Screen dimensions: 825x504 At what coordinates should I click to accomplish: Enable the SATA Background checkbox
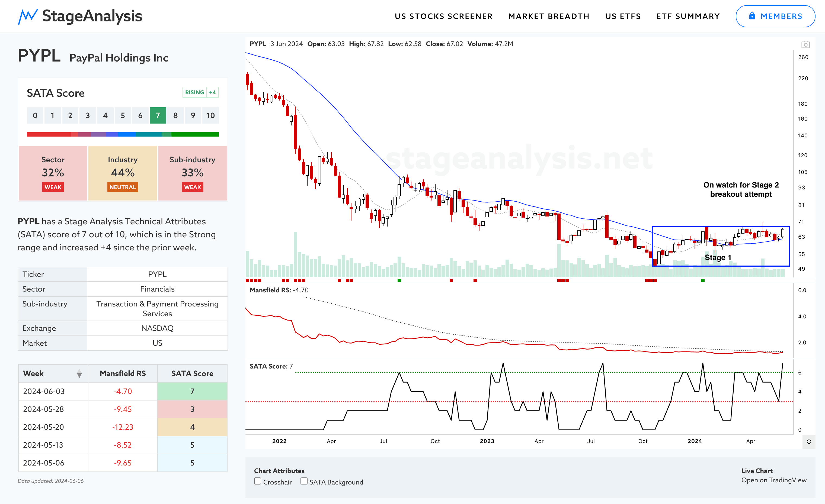pos(304,481)
